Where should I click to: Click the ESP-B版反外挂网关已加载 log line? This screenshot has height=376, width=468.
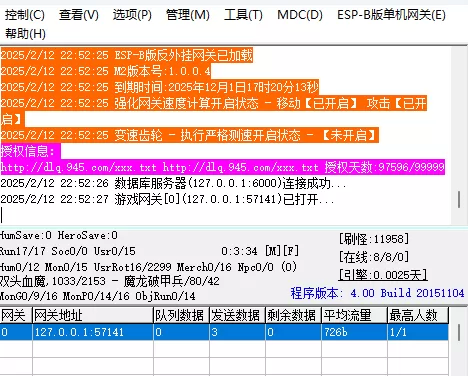(x=127, y=55)
